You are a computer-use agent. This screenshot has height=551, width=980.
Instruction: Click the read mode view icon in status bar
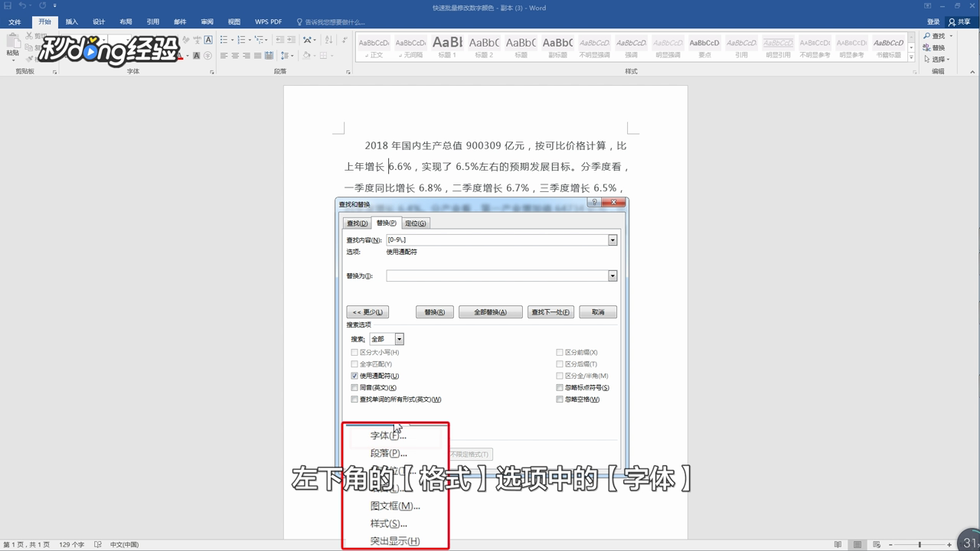click(x=839, y=544)
